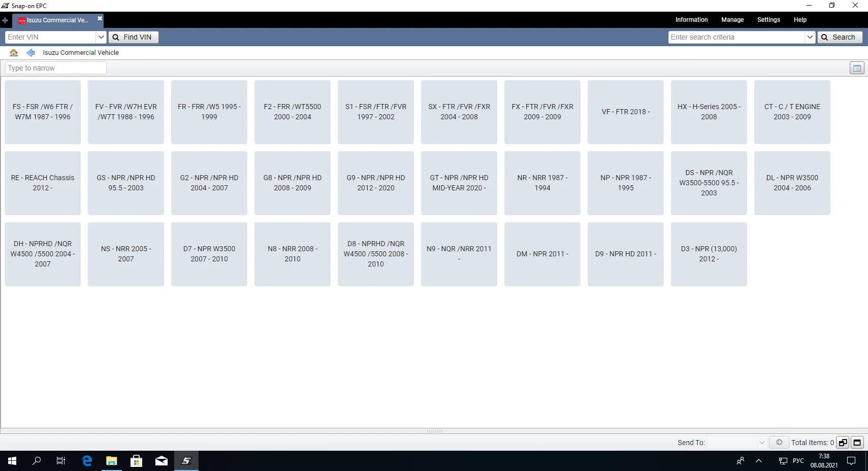
Task: Click Isuzu Commercial Vehicle breadcrumb
Action: (x=81, y=53)
